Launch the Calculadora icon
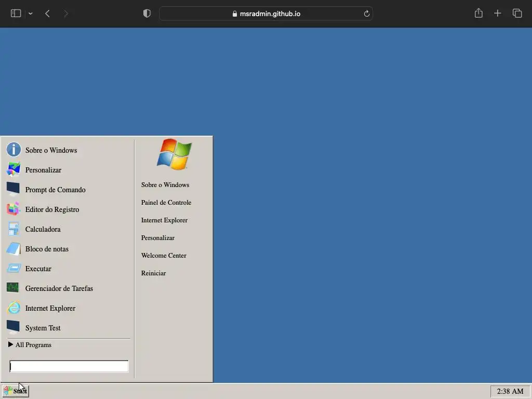This screenshot has width=532, height=399. point(14,229)
